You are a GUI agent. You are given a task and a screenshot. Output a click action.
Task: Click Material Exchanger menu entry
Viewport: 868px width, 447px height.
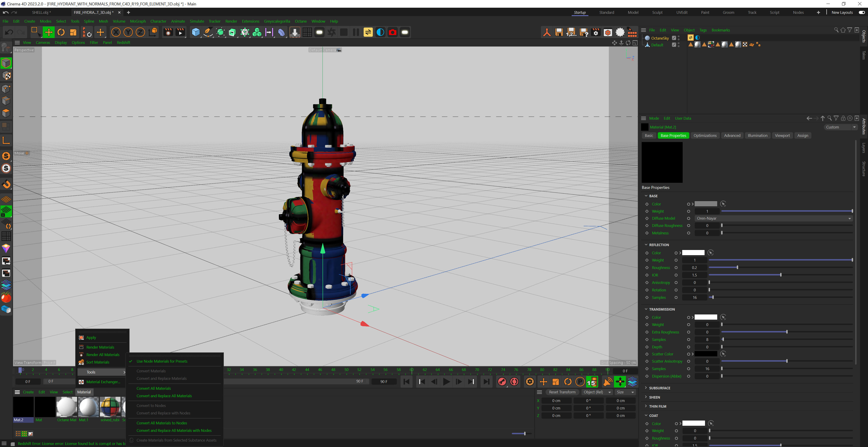(x=103, y=382)
